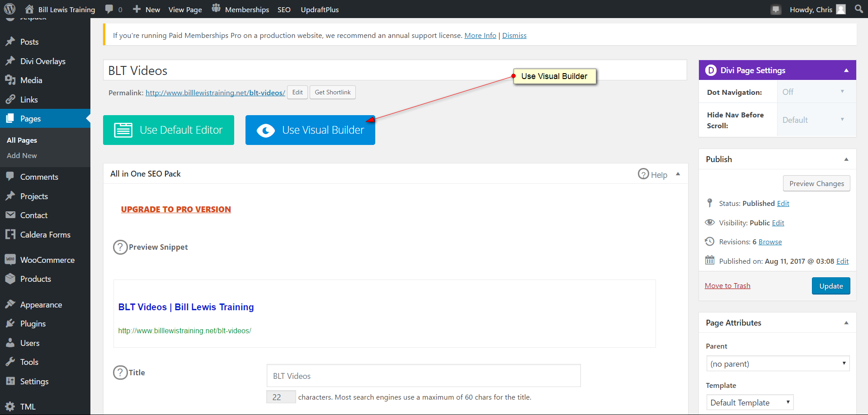Image resolution: width=868 pixels, height=415 pixels.
Task: Click the Projects pin icon
Action: (10, 196)
